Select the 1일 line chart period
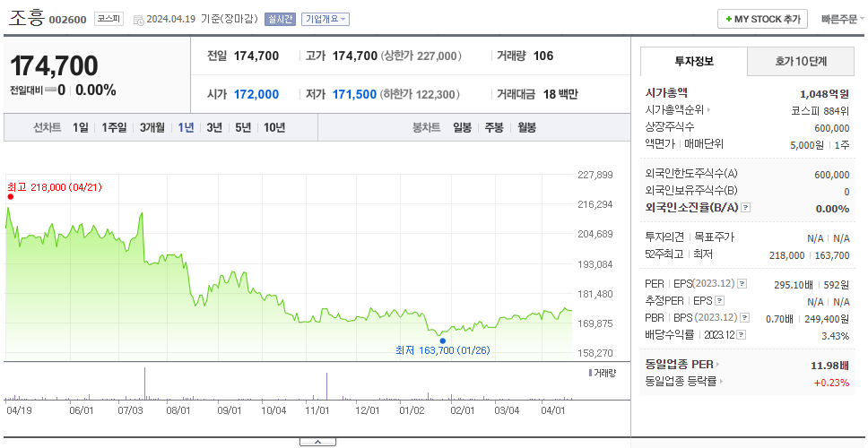Screen dimensions: 868x448 click(x=81, y=128)
